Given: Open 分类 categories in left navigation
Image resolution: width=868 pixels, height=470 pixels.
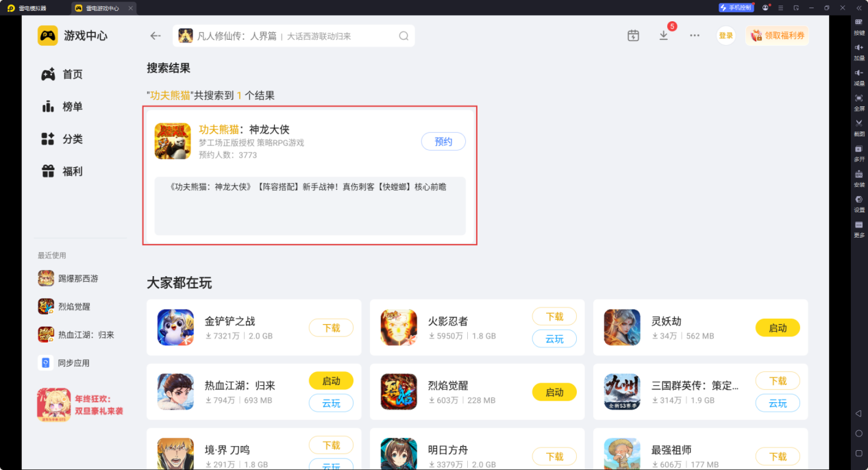Looking at the screenshot, I should pyautogui.click(x=62, y=139).
